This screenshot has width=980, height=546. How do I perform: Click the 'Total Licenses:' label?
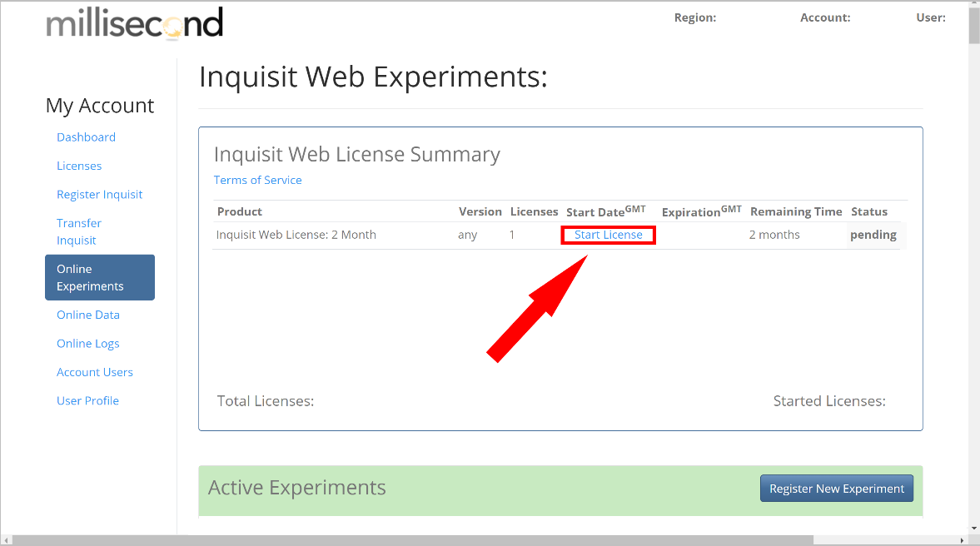point(266,401)
